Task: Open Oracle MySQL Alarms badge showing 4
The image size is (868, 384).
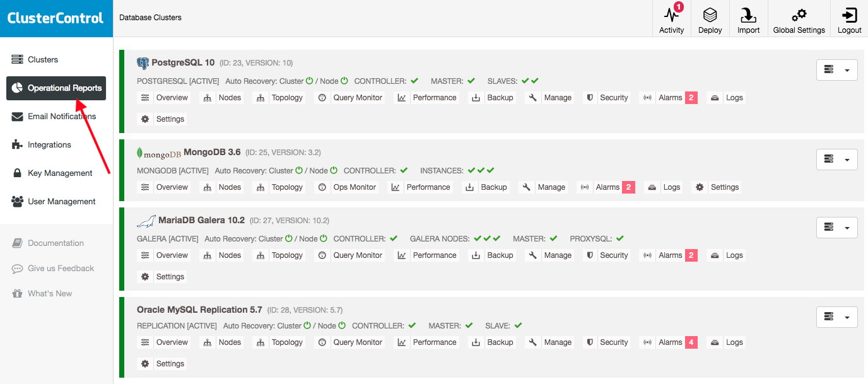Action: point(691,342)
